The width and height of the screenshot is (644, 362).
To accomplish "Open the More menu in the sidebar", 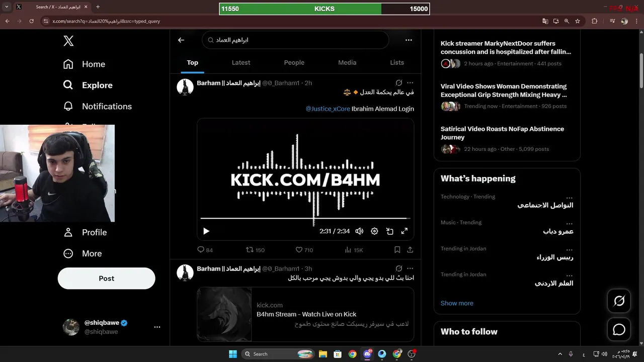I will 82,253.
